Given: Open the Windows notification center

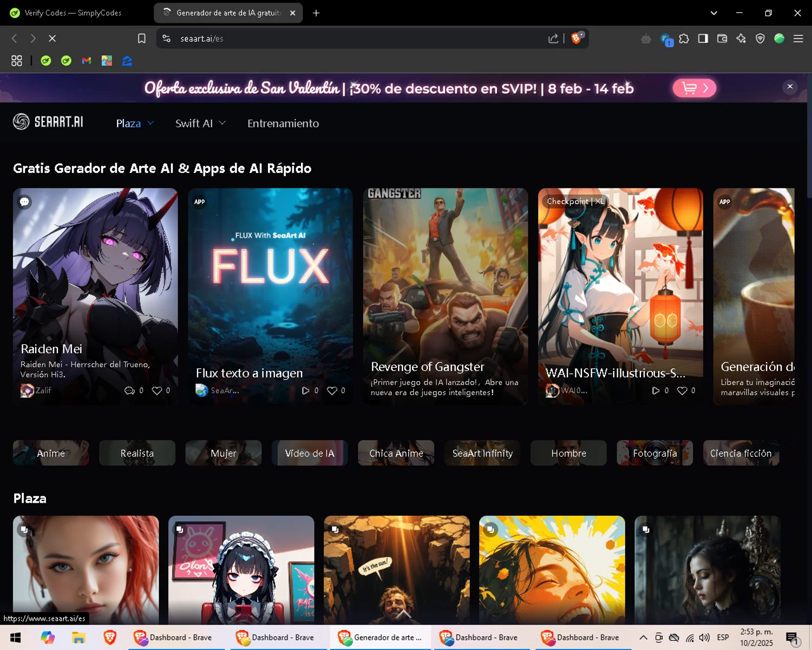Looking at the screenshot, I should [793, 638].
